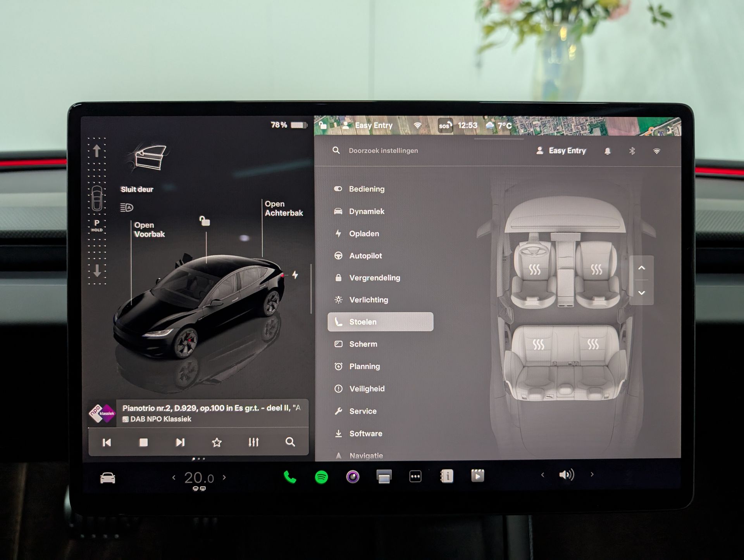Select Verlichting in the settings menu
The width and height of the screenshot is (744, 560).
point(368,300)
